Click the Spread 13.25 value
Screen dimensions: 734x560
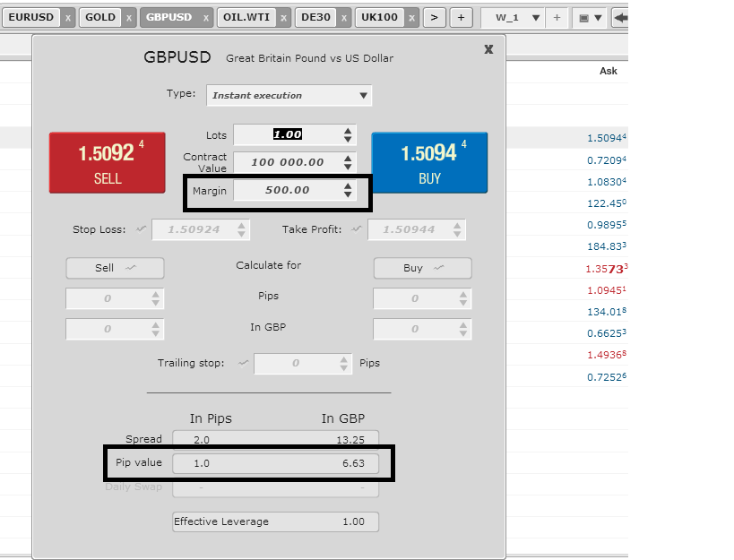pyautogui.click(x=350, y=440)
